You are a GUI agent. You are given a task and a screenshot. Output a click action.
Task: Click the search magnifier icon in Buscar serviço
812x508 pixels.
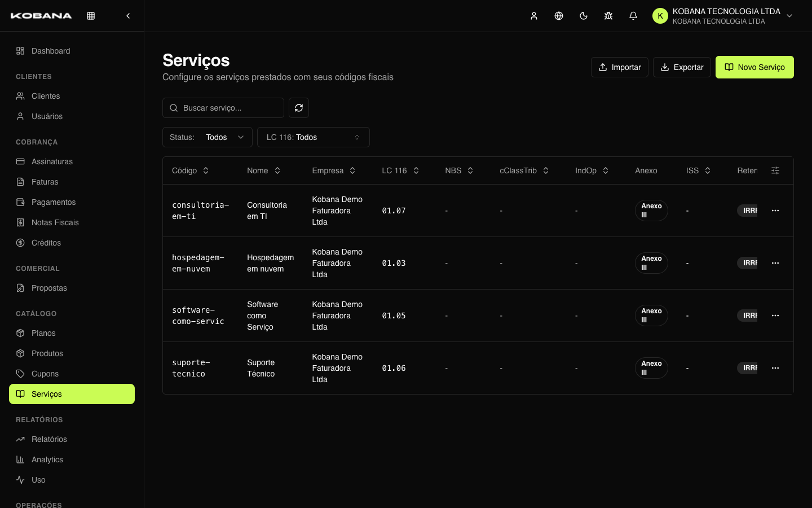[x=174, y=108]
